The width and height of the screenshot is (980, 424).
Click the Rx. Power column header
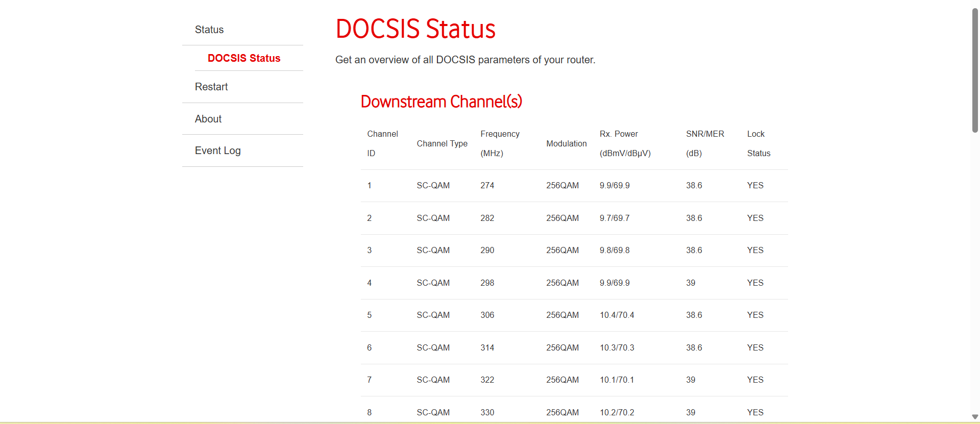pos(625,143)
